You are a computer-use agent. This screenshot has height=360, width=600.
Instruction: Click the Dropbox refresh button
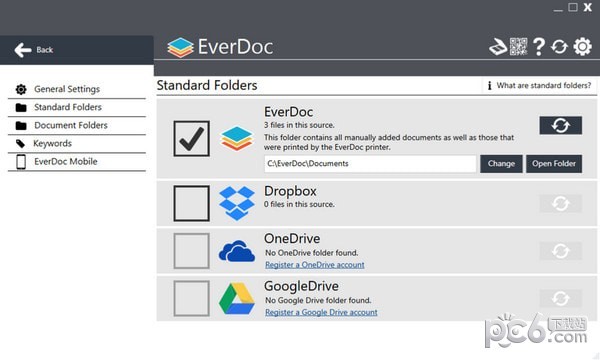[x=561, y=204]
